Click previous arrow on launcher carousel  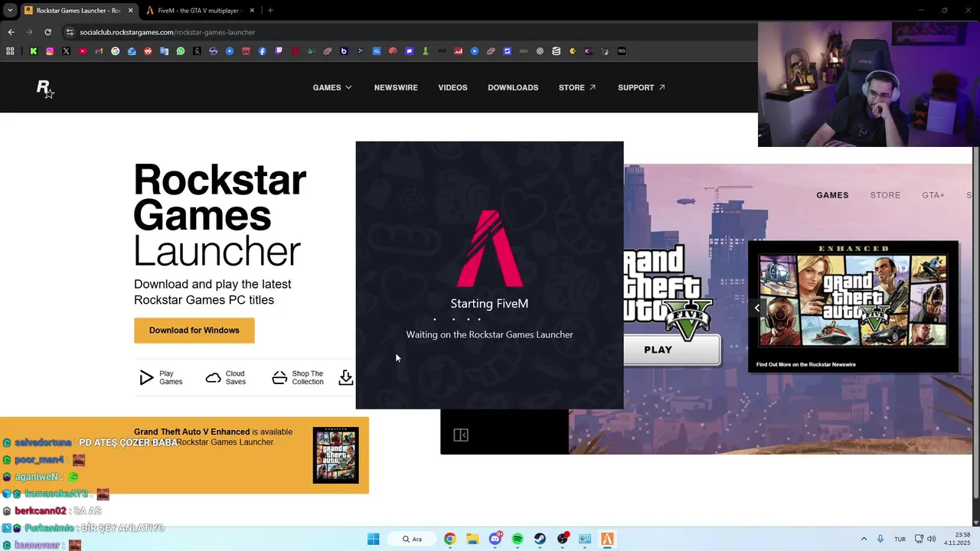(756, 308)
